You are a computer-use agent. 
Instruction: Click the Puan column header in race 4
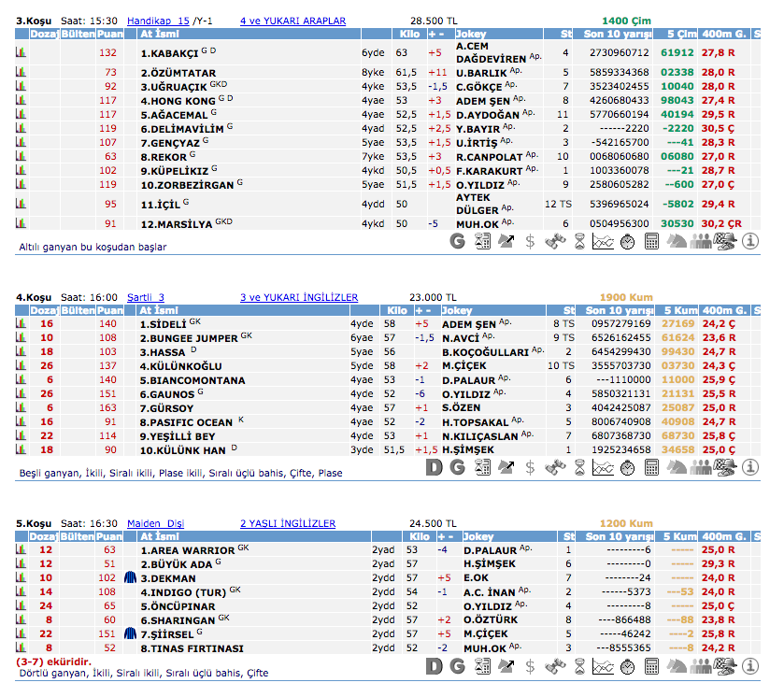click(110, 310)
